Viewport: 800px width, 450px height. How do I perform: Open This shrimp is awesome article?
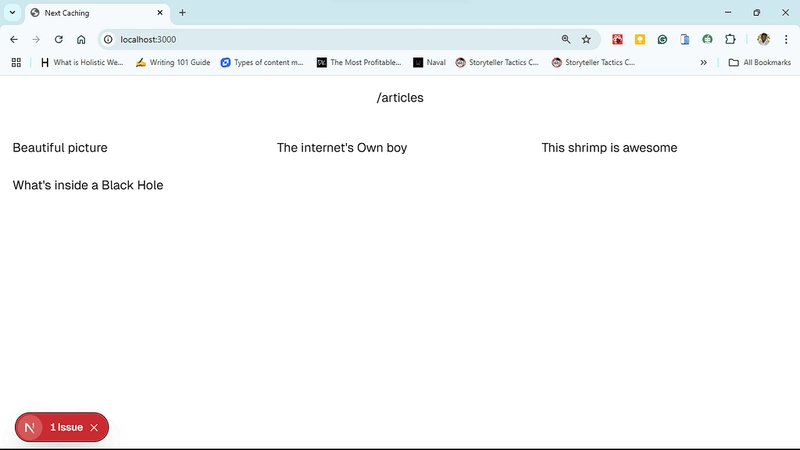tap(609, 147)
